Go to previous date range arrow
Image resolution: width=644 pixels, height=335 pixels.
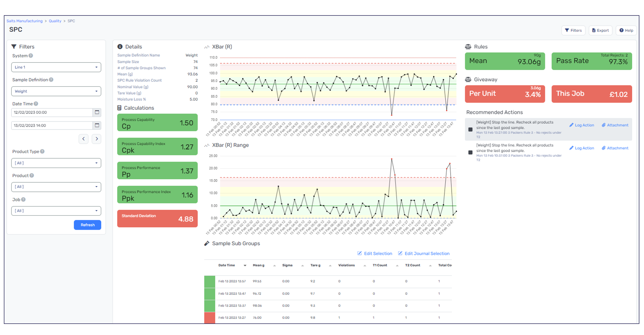[x=83, y=139]
